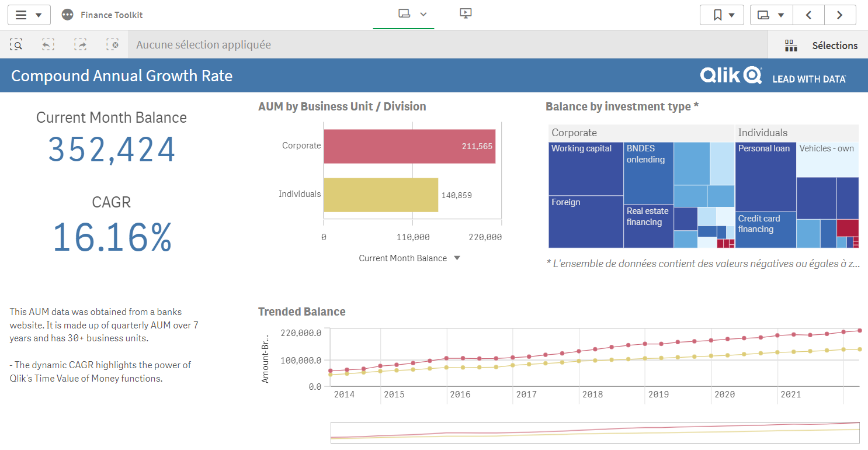
Task: Step back to previous selection state
Action: [48, 44]
